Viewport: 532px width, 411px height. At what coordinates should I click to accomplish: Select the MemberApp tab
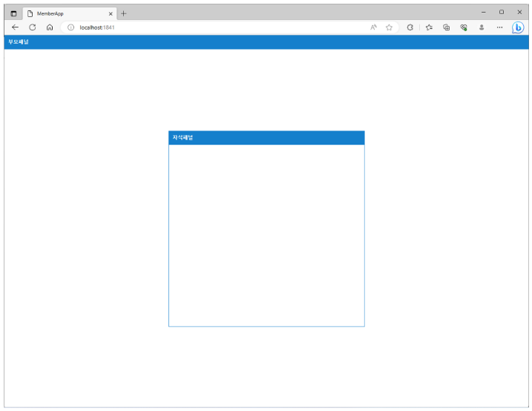click(x=70, y=13)
